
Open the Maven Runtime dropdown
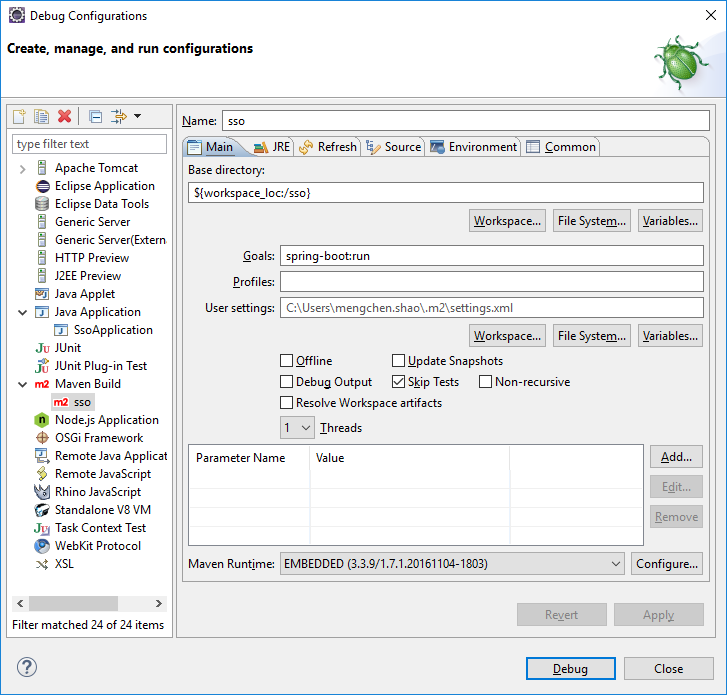tap(452, 564)
